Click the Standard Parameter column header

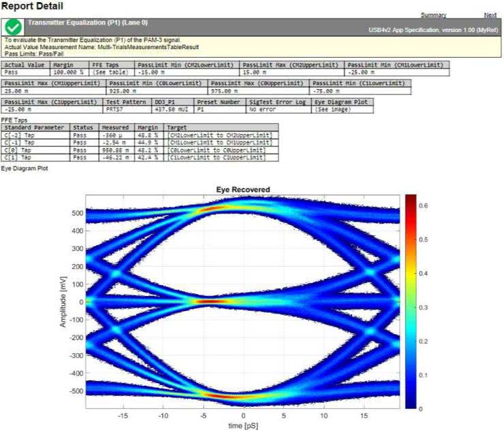(34, 127)
